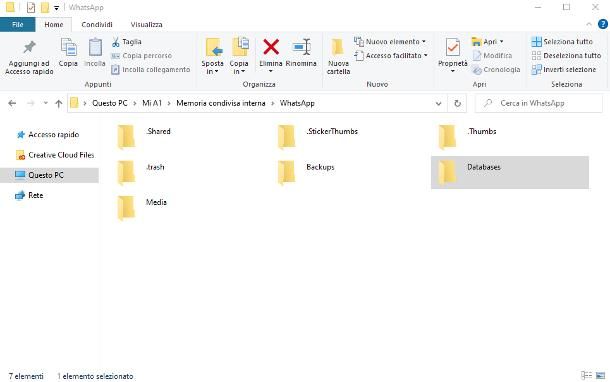Select Accesso rapido in sidebar
The height and width of the screenshot is (382, 610).
click(48, 135)
